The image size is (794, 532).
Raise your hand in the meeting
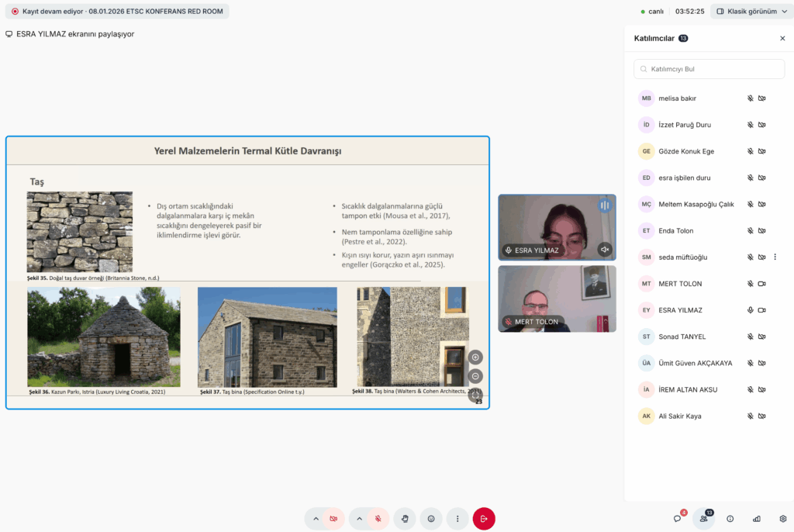(405, 519)
